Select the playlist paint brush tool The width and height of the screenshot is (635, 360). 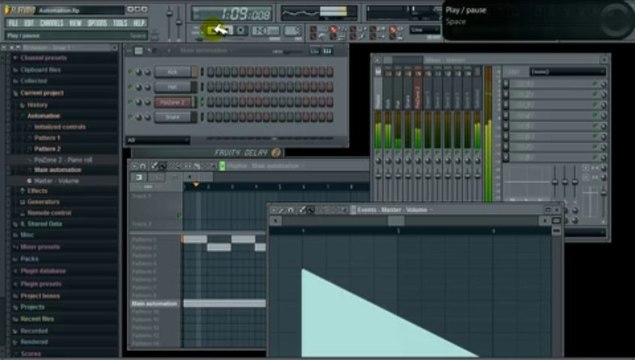[162, 166]
